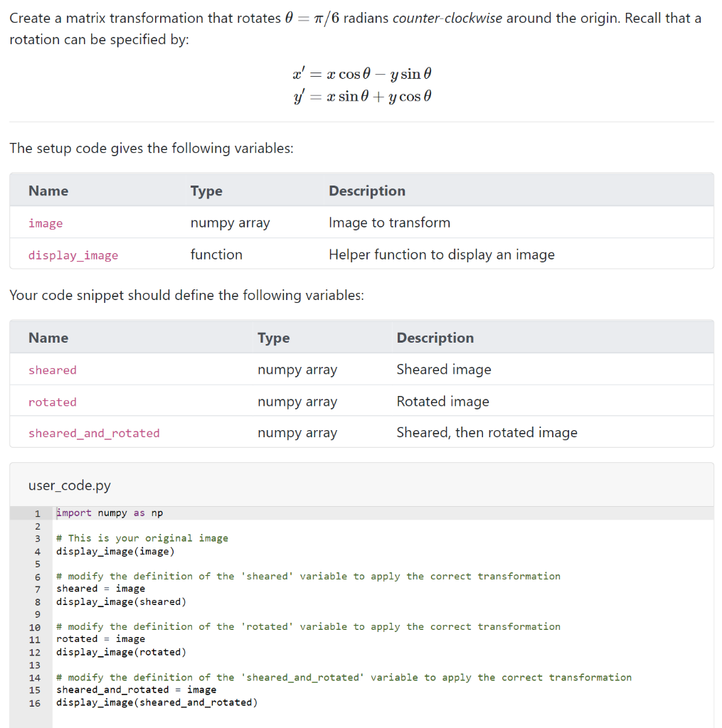Click the numpy array type for sheared

(297, 369)
